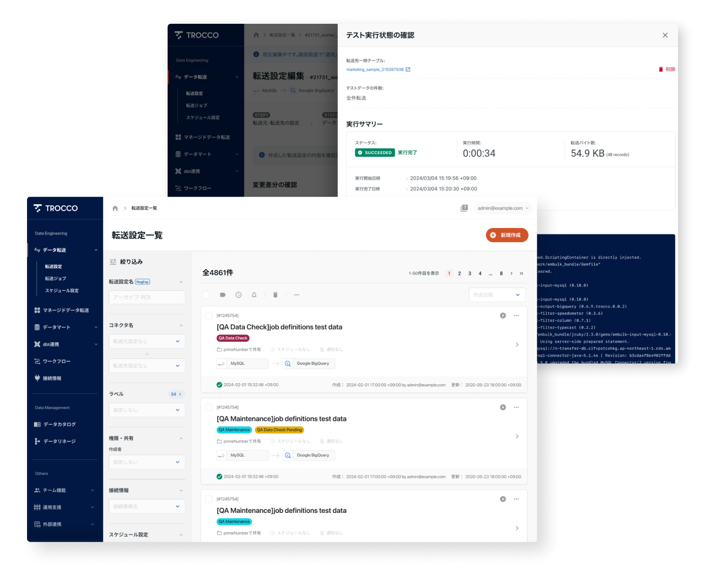Open external link icon next to marketing_sample table
The image size is (718, 588).
coord(408,70)
